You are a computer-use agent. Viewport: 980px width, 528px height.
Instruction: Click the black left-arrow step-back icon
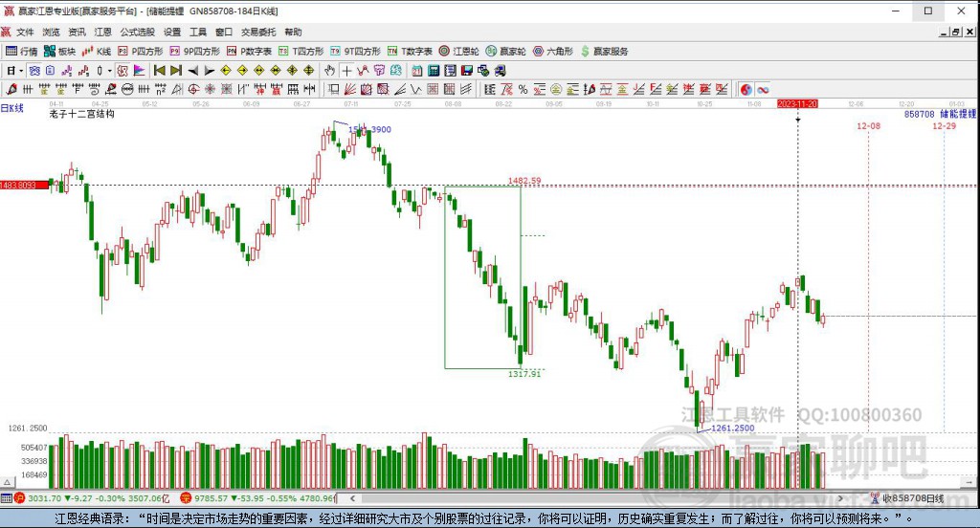click(x=193, y=71)
